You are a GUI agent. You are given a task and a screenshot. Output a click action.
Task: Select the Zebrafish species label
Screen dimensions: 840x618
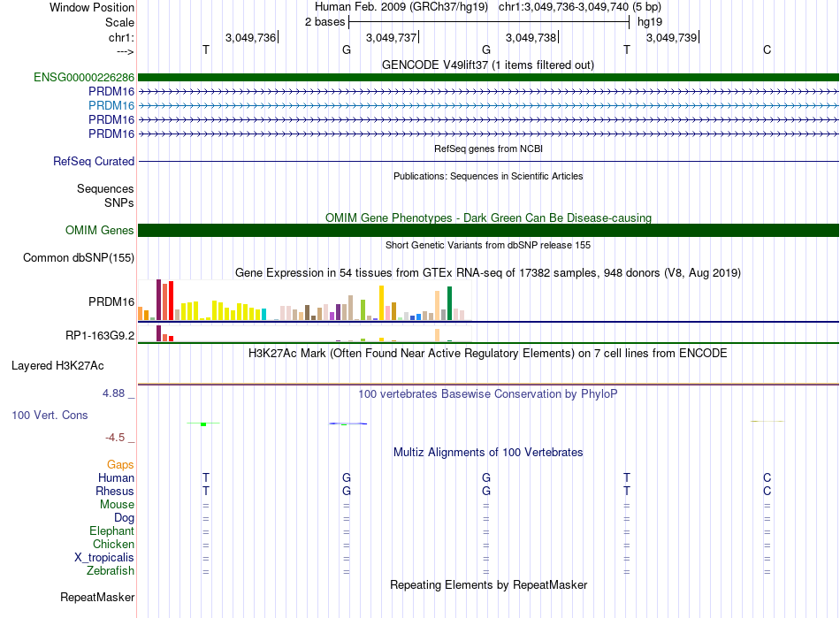[x=111, y=571]
